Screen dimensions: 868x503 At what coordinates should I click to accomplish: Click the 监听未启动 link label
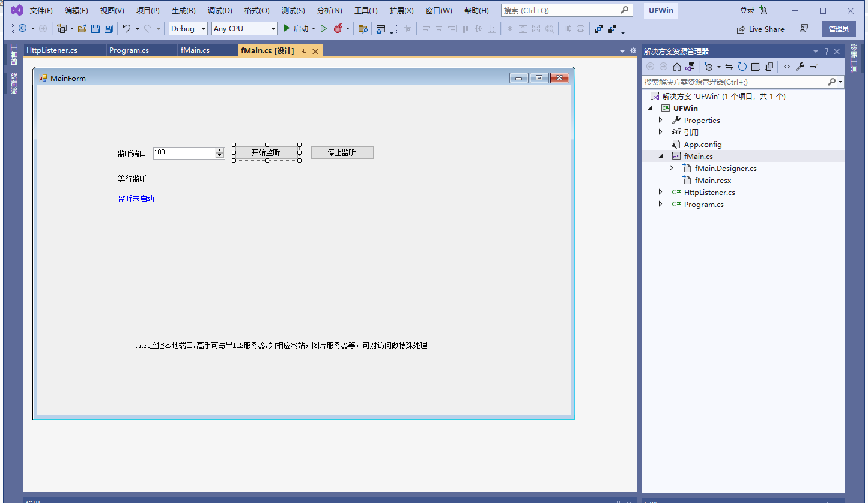point(136,199)
